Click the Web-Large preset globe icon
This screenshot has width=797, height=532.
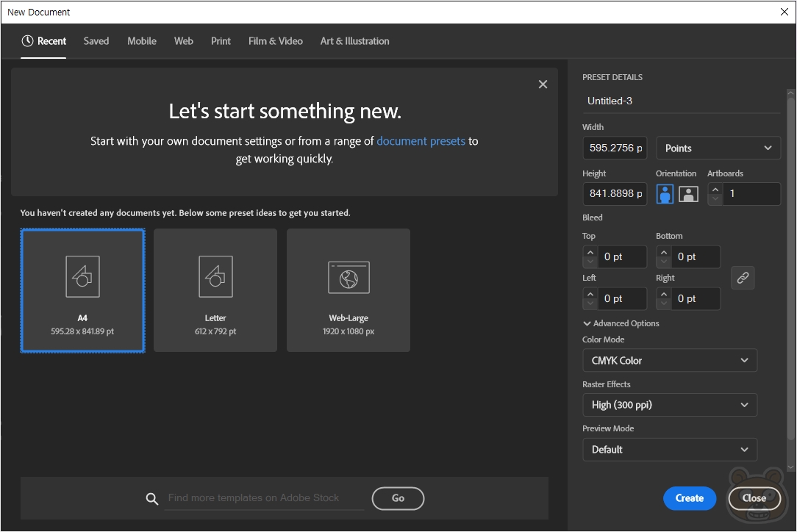click(x=349, y=278)
